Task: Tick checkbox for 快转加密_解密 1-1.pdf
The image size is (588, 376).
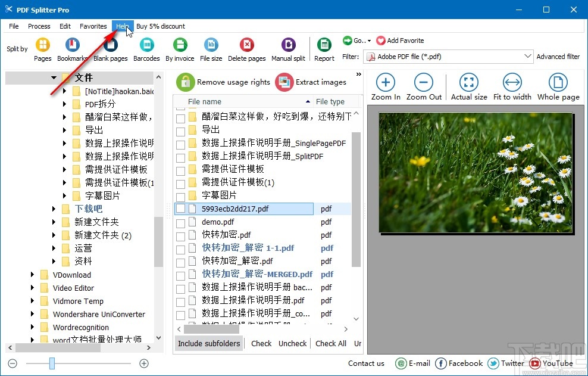Action: [180, 248]
